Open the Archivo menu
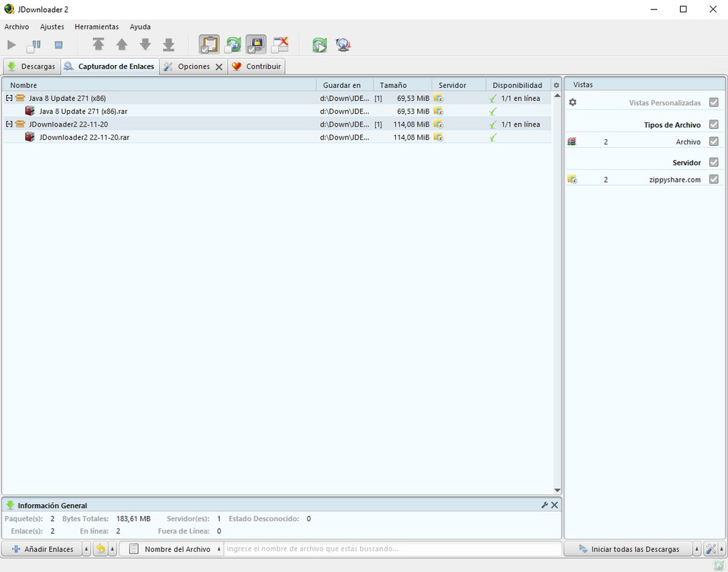 point(16,27)
